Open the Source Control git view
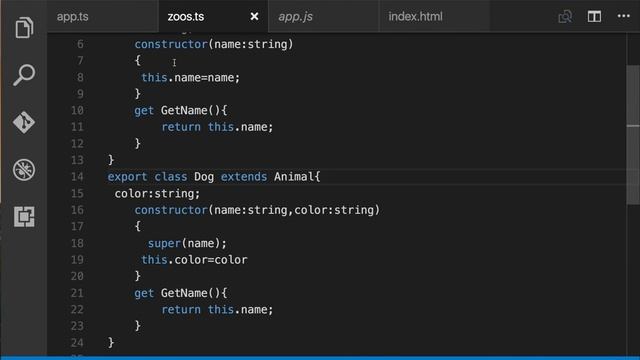Screen dimensions: 640x360 click(x=24, y=122)
